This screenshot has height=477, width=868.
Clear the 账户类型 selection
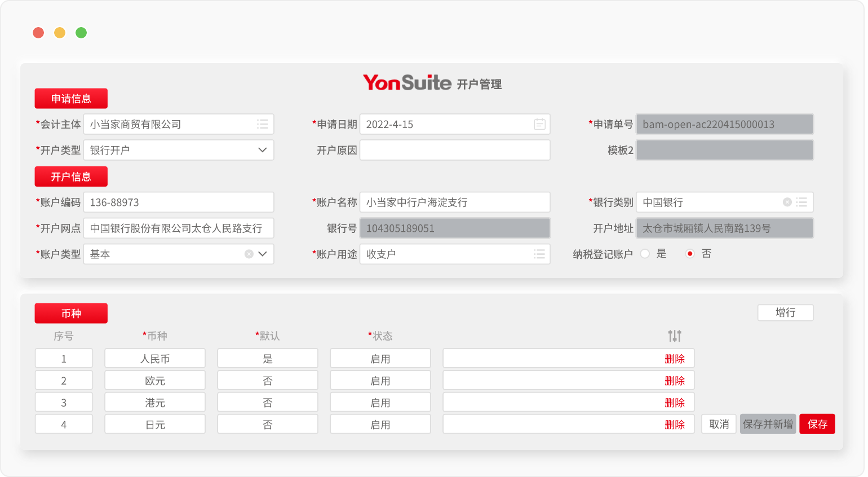249,254
